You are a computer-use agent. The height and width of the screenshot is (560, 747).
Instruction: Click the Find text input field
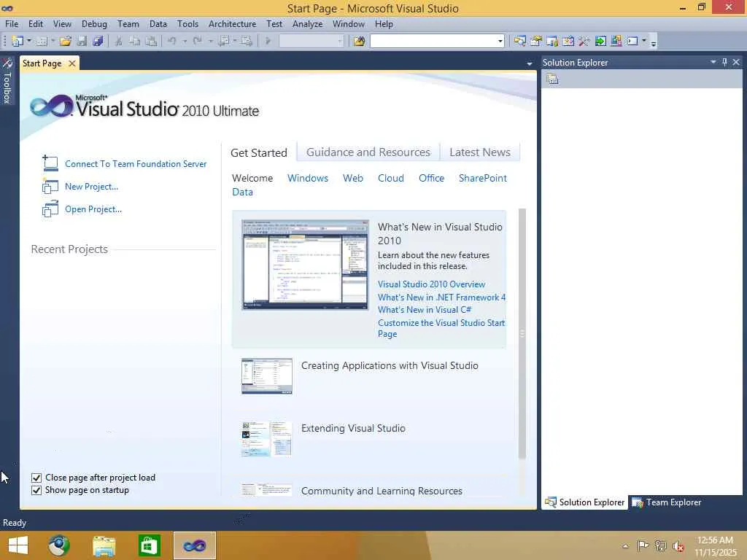(433, 41)
